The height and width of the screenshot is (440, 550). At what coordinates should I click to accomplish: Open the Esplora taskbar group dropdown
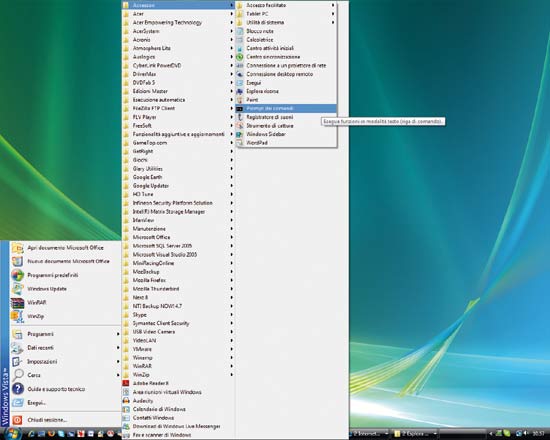click(435, 434)
